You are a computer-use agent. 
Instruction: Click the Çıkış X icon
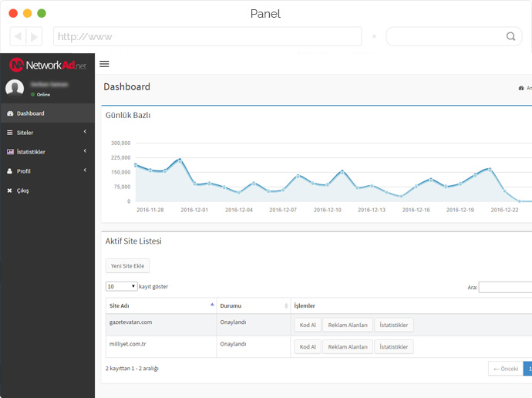tap(9, 191)
